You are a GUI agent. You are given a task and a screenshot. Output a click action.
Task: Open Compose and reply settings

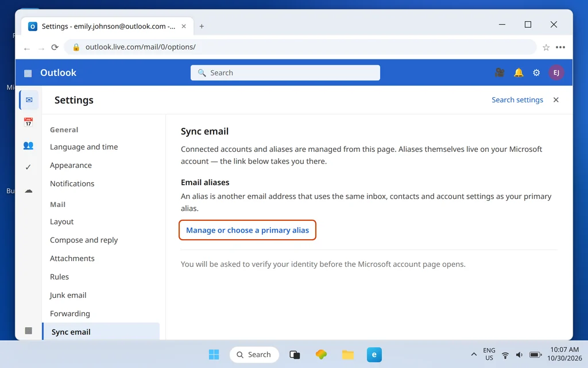(x=84, y=240)
